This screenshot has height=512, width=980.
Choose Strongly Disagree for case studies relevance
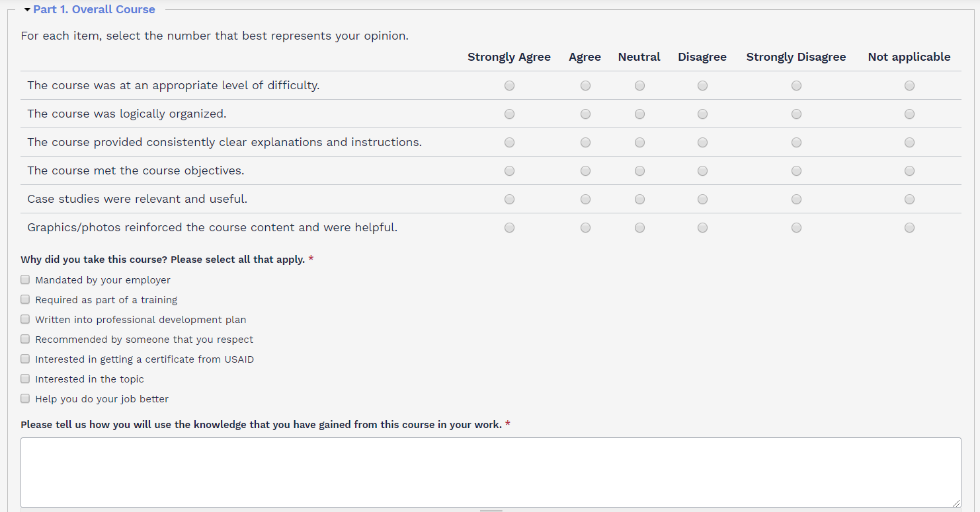tap(796, 200)
